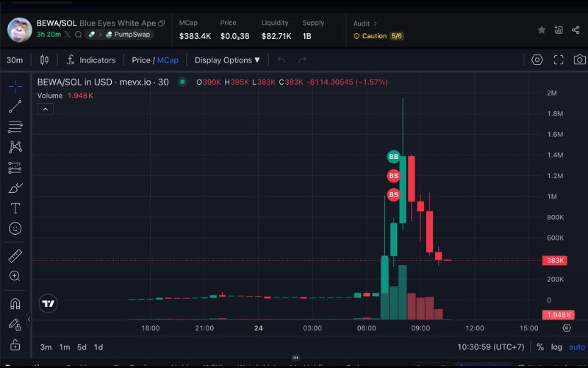The width and height of the screenshot is (588, 368).
Task: Click the zoom in magnifier tool
Action: click(x=15, y=276)
